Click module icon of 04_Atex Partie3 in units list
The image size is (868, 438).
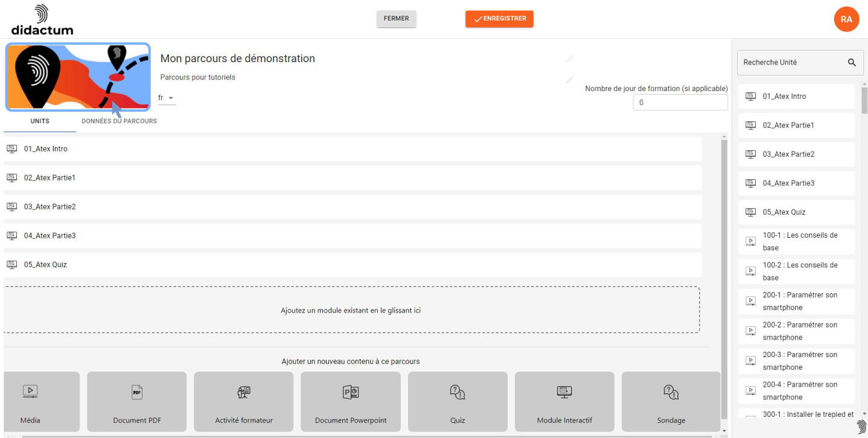[x=11, y=236]
